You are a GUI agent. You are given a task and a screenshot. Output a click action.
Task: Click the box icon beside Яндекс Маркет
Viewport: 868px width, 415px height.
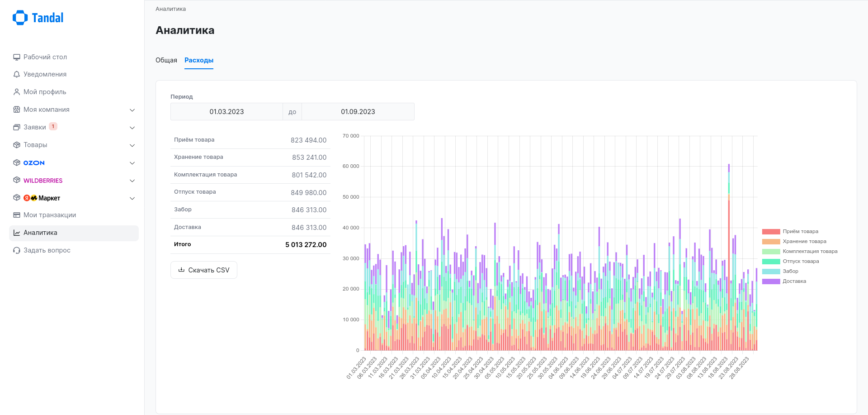pos(17,198)
